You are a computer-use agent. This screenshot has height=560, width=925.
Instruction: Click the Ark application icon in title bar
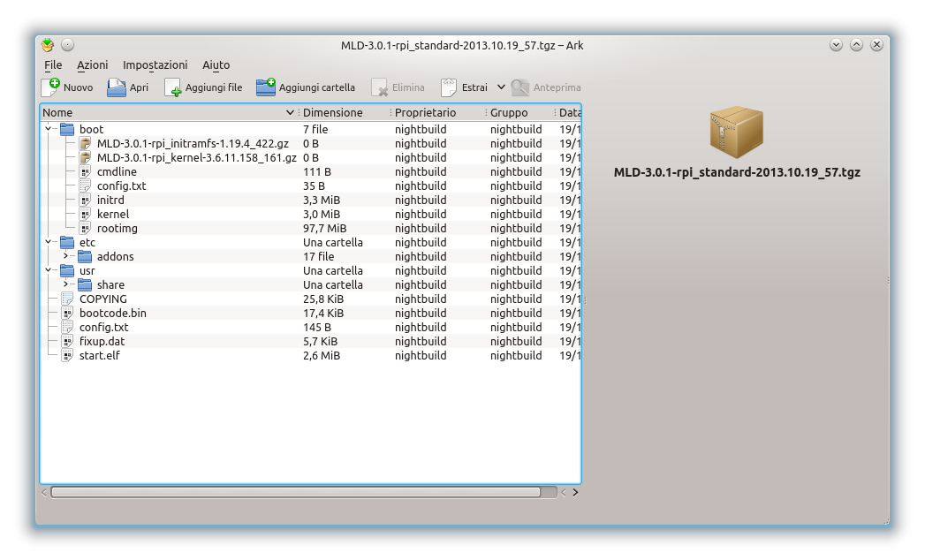[x=48, y=45]
